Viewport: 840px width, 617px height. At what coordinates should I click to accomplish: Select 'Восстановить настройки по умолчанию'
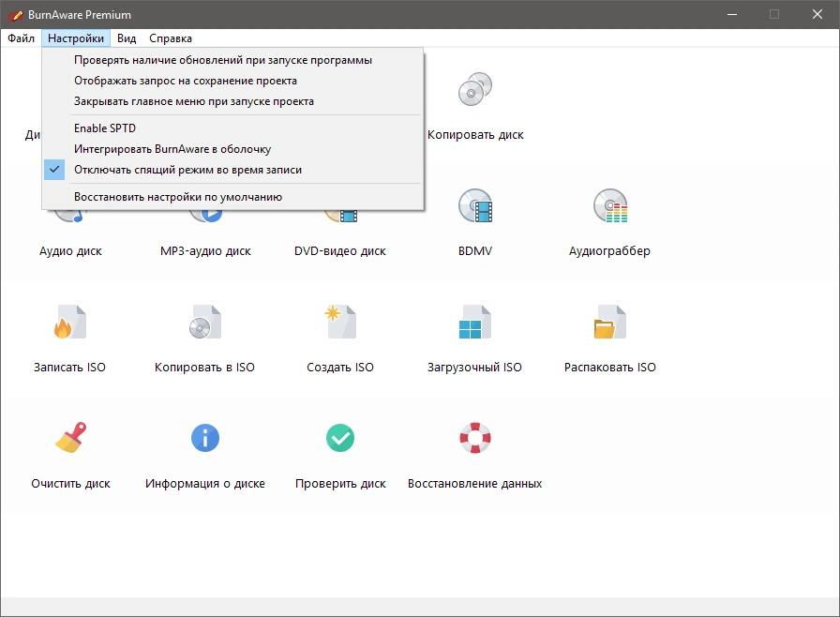click(233, 197)
